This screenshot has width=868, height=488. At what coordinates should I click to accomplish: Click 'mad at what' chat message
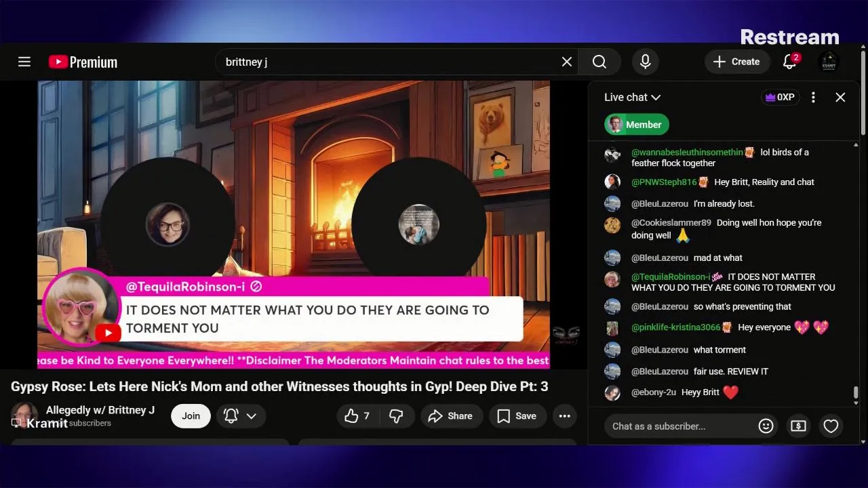pyautogui.click(x=718, y=258)
